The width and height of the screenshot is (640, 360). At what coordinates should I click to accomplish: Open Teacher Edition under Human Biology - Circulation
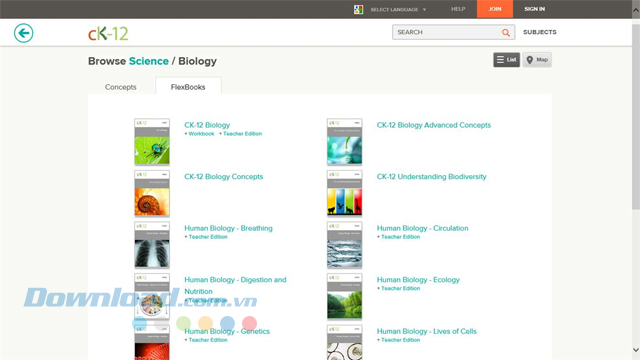tap(400, 237)
